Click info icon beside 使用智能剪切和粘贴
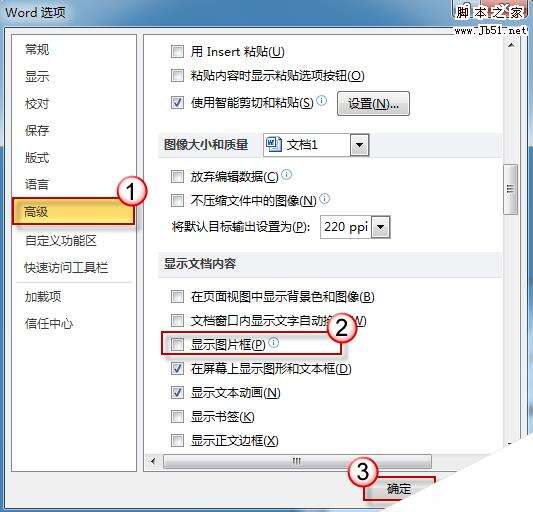533x512 pixels. [322, 100]
